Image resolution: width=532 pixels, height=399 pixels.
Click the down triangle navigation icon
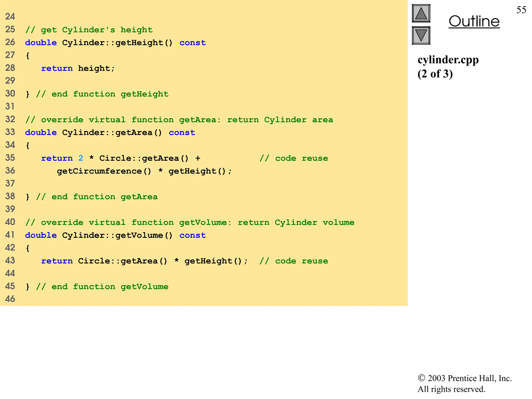click(x=421, y=36)
